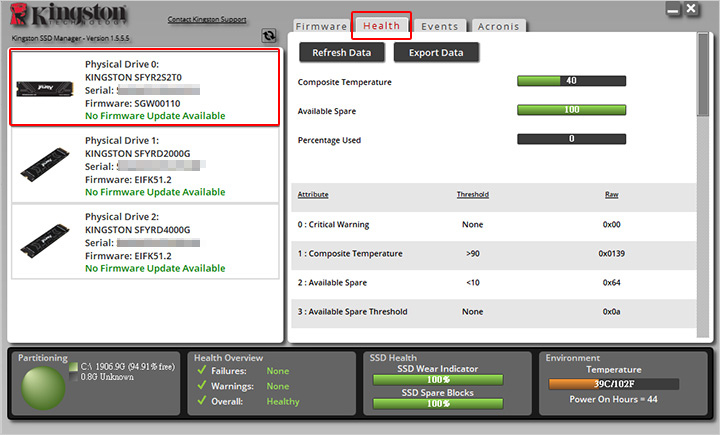Click '3 : Available Spare Threshold' row
The width and height of the screenshot is (720, 435).
pos(494,312)
